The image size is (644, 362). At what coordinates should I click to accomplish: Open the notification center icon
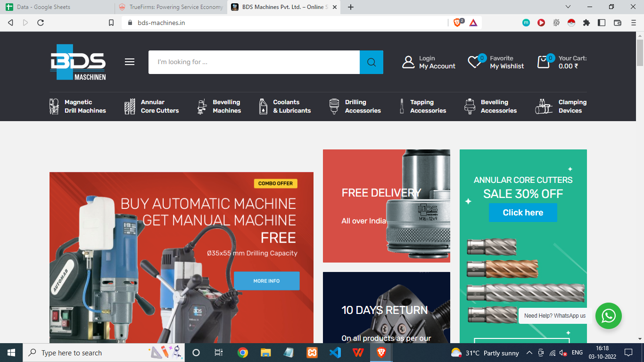(628, 353)
